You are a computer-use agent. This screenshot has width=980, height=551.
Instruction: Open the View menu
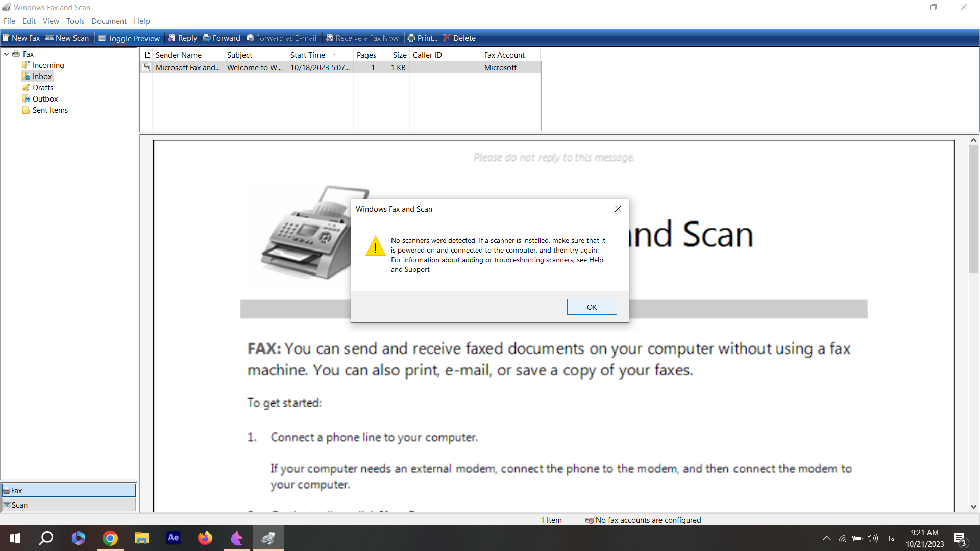51,21
